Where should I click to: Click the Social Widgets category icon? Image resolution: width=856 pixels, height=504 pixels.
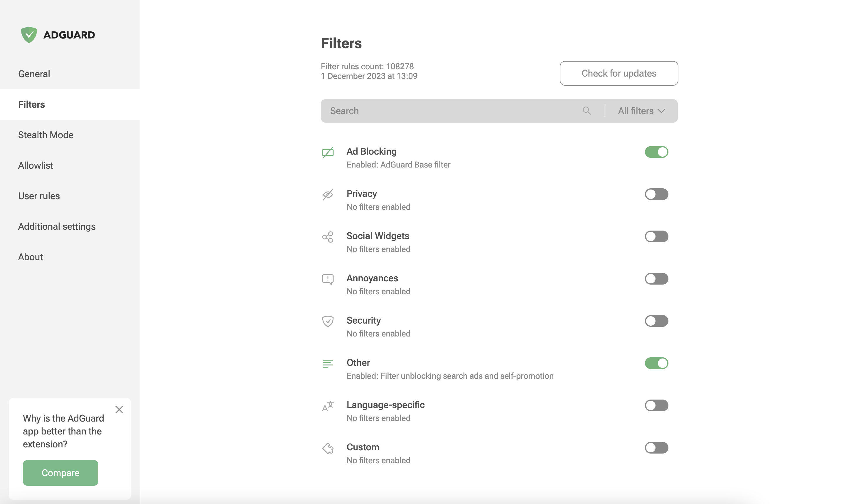click(x=328, y=236)
